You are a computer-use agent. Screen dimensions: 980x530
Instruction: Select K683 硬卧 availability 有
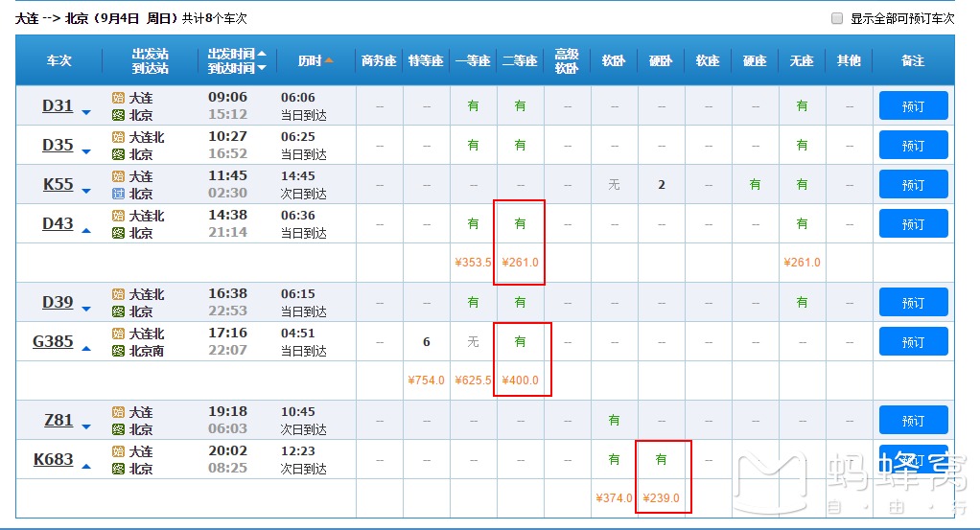point(662,460)
